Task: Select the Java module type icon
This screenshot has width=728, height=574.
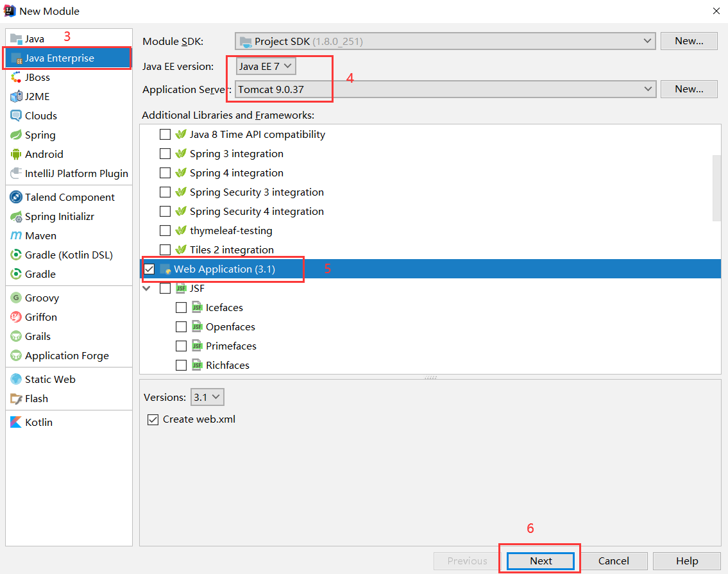Action: pos(16,38)
